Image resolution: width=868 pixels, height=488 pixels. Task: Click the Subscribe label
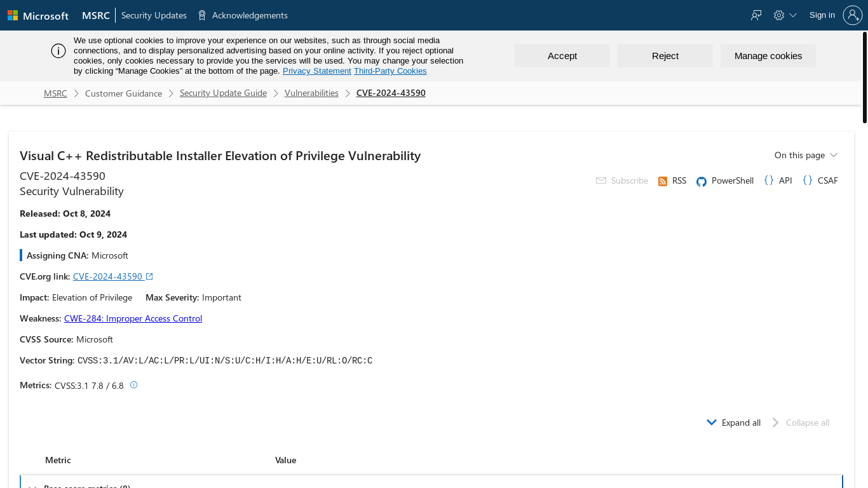point(629,181)
